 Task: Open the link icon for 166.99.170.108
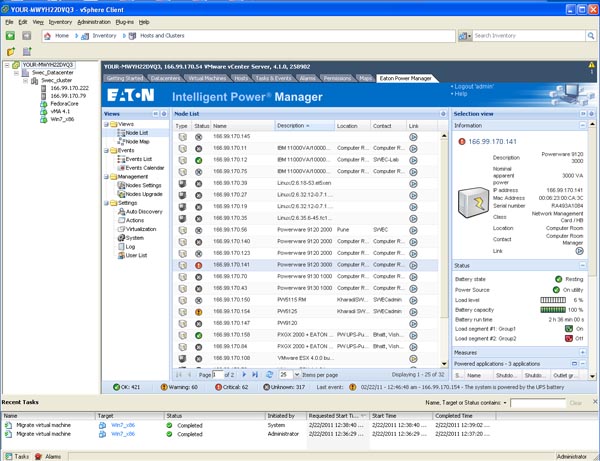click(413, 358)
